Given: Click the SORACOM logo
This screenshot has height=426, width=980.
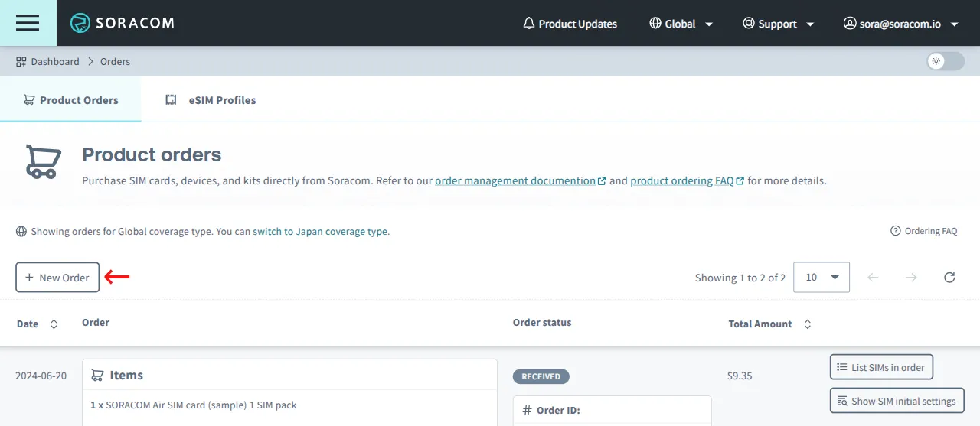Looking at the screenshot, I should 122,23.
